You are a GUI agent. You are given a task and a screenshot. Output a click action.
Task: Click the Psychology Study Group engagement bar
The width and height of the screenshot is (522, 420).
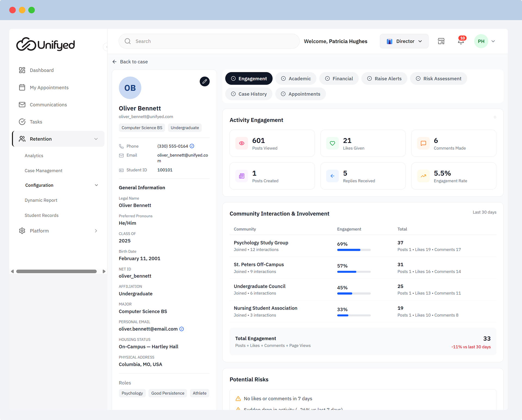click(x=354, y=250)
